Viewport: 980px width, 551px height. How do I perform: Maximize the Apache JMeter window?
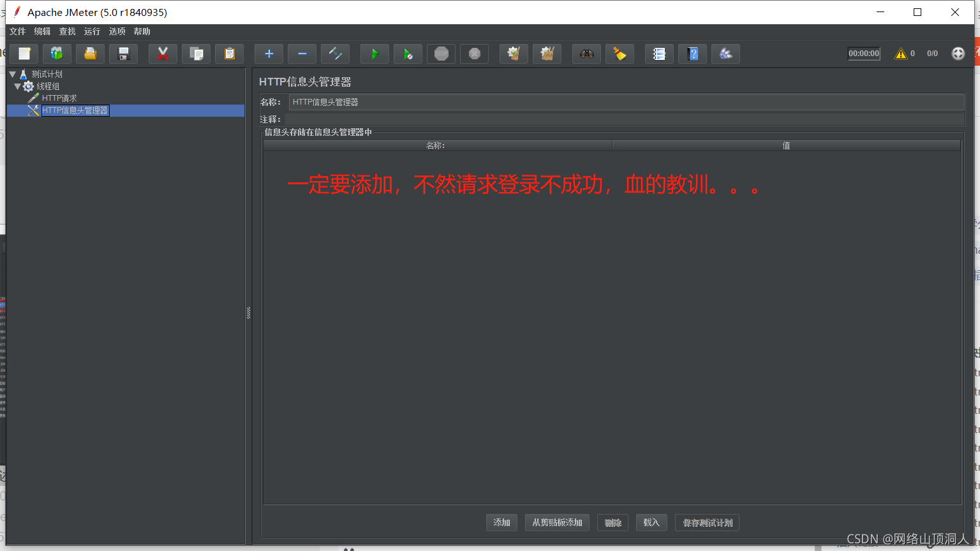click(917, 12)
